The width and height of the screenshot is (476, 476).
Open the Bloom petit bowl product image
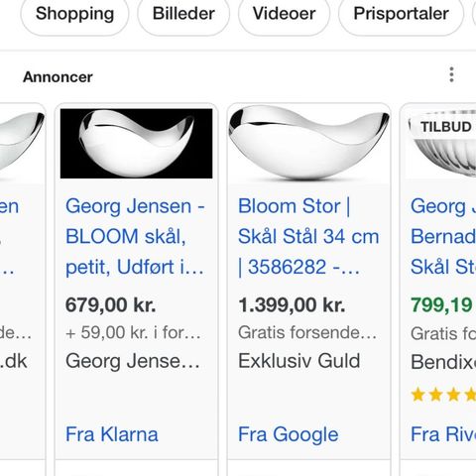click(x=136, y=144)
